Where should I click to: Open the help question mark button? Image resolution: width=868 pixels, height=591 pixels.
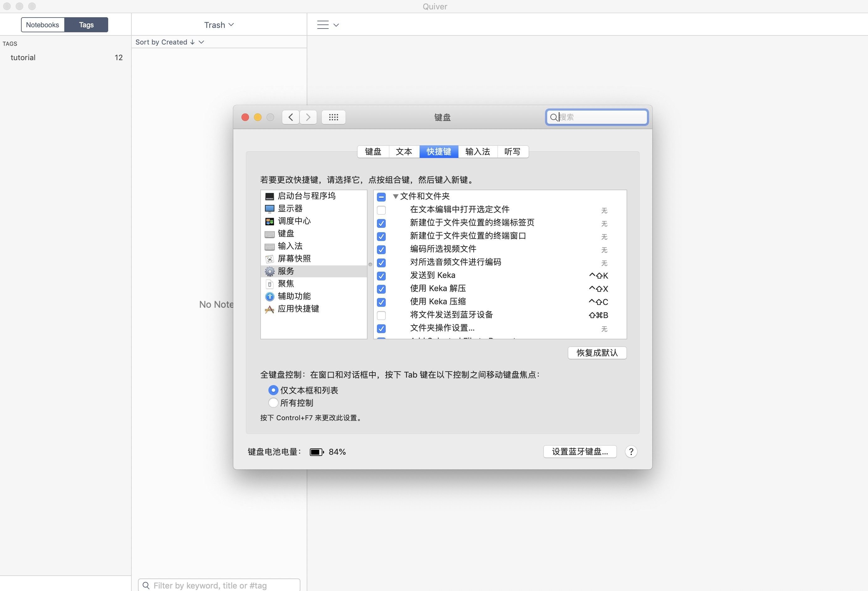[631, 452]
